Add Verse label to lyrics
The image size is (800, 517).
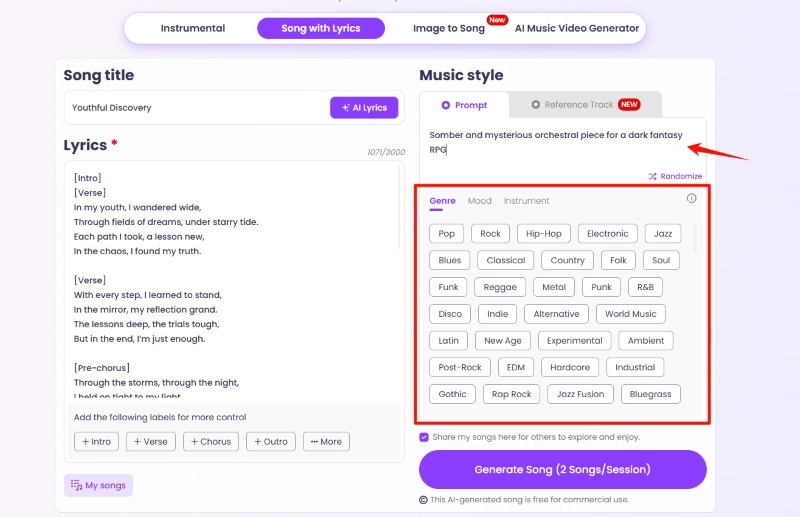point(151,441)
